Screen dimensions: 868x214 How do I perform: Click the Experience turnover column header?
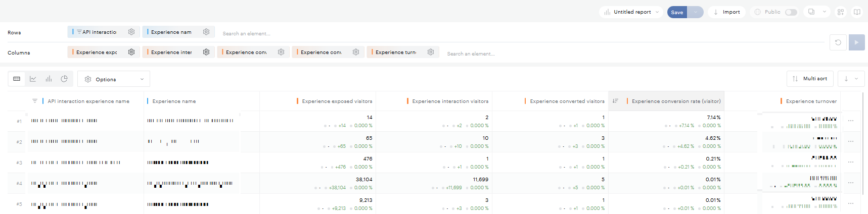tap(811, 101)
